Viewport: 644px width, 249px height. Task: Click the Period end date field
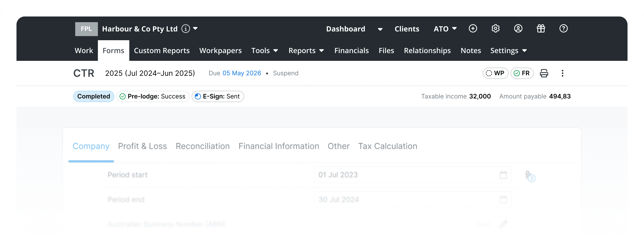point(413,200)
